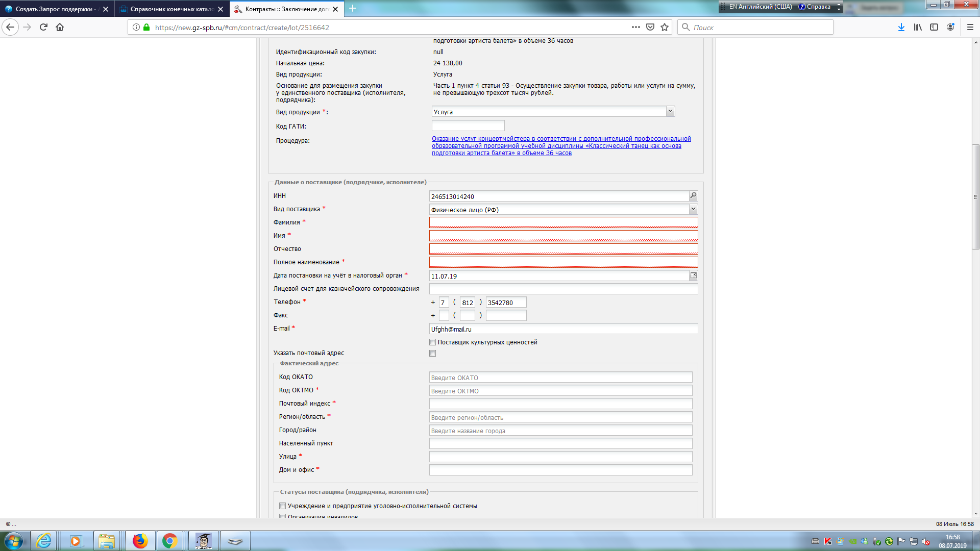Open the page actions three-dots menu
This screenshot has width=980, height=551.
[x=635, y=28]
